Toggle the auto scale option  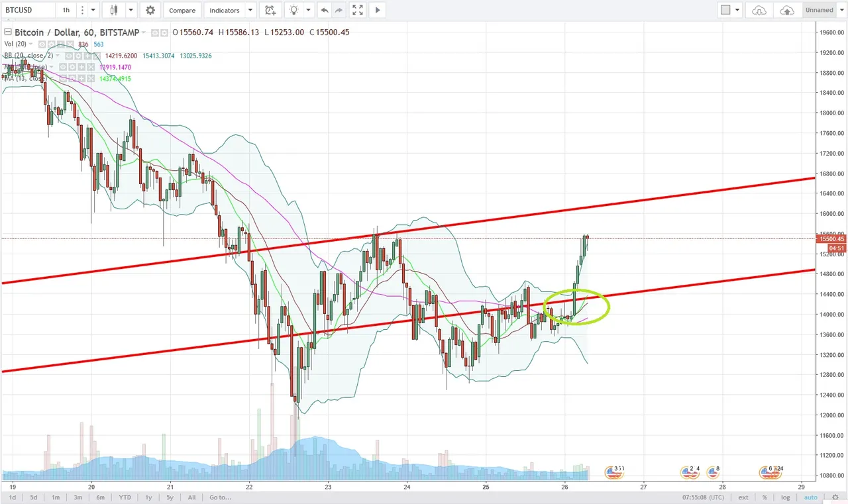tap(810, 497)
